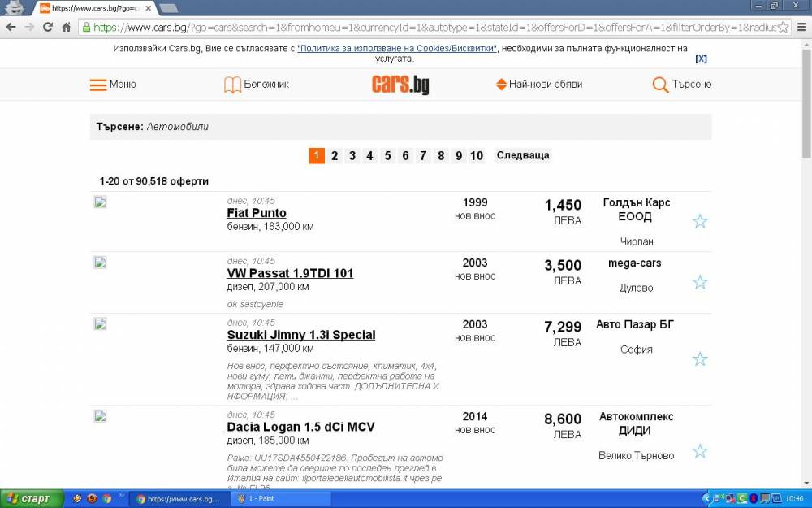Click the Следваща next page button
The image size is (812, 508).
[522, 155]
